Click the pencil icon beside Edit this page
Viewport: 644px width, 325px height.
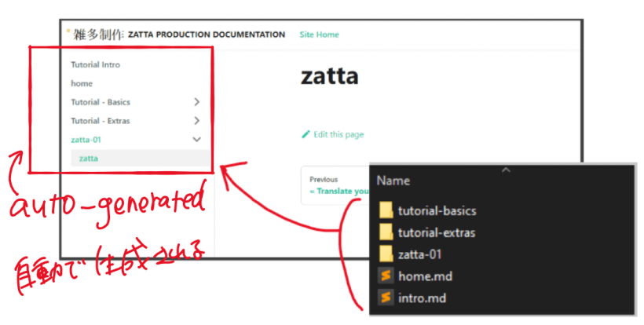(306, 134)
